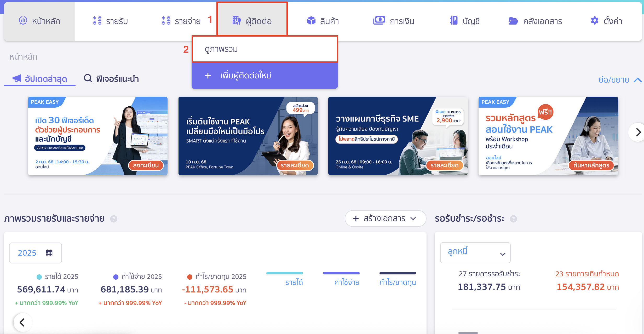This screenshot has width=644, height=334.
Task: Open the วางแผนภาษีธุรกิจ SME banner
Action: pos(398,136)
